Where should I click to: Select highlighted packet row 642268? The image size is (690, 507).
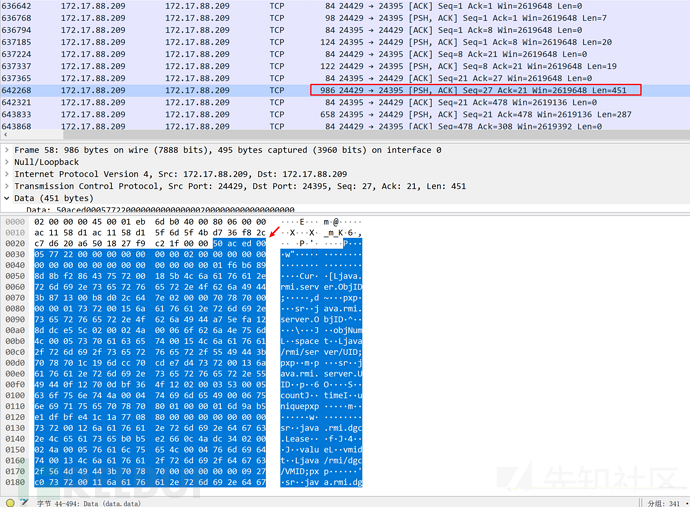[x=345, y=90]
